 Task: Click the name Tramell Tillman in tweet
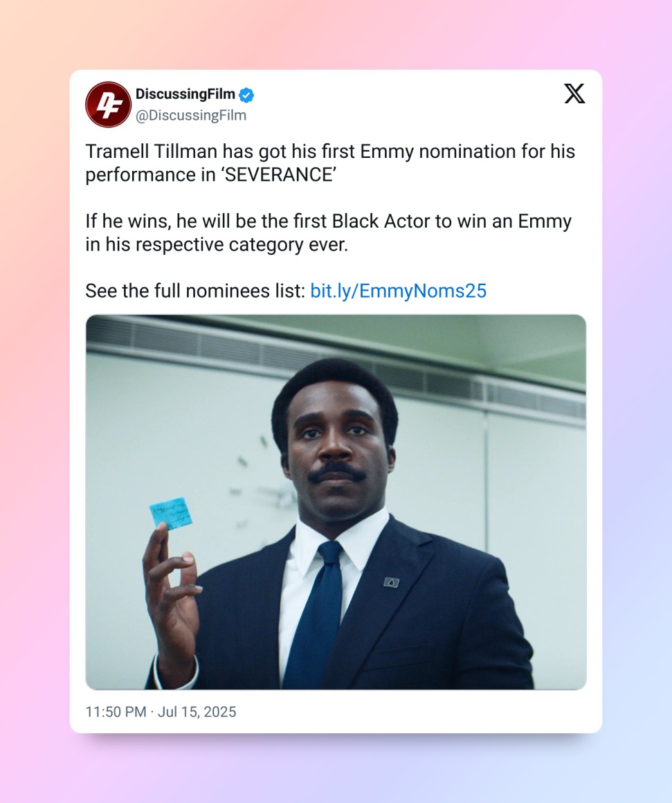pos(150,152)
